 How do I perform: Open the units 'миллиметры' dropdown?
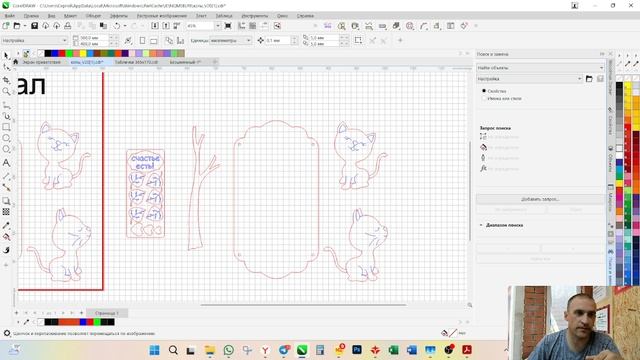(231, 40)
